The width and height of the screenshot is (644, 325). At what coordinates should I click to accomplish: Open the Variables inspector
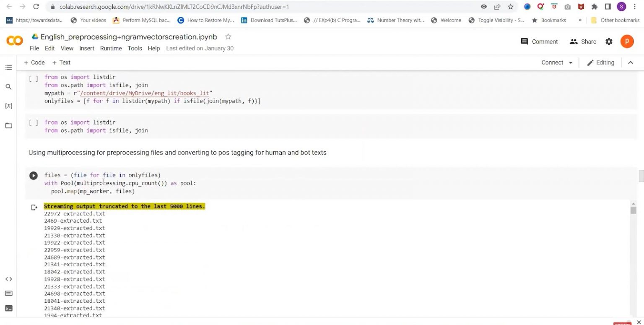[x=8, y=106]
